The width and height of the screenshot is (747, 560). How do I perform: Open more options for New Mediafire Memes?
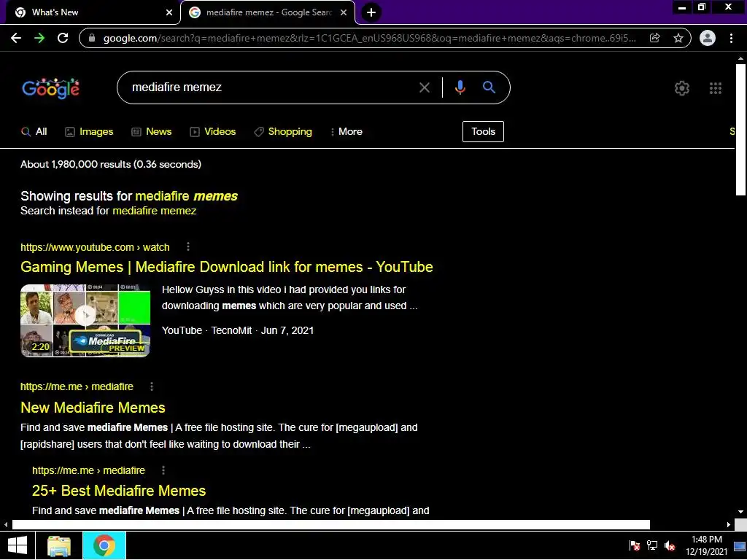(x=152, y=386)
